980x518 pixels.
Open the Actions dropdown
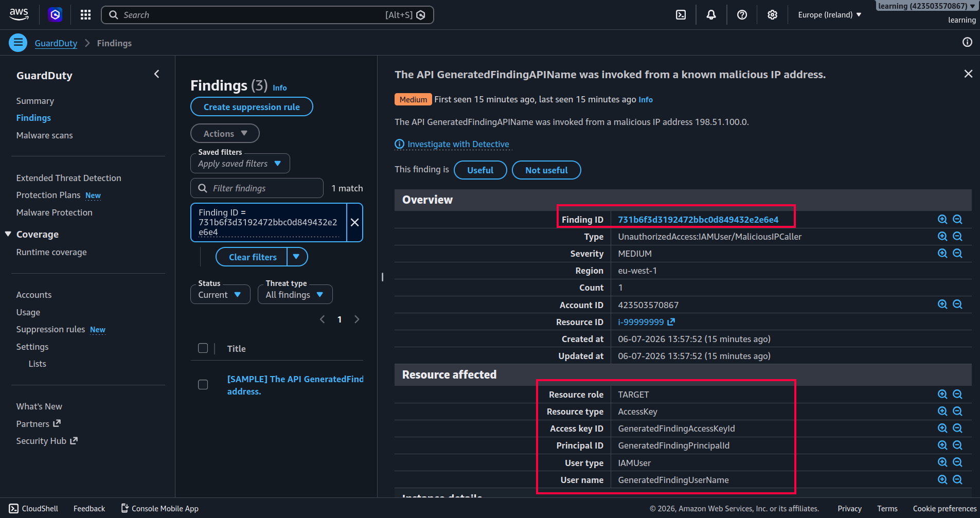tap(225, 133)
